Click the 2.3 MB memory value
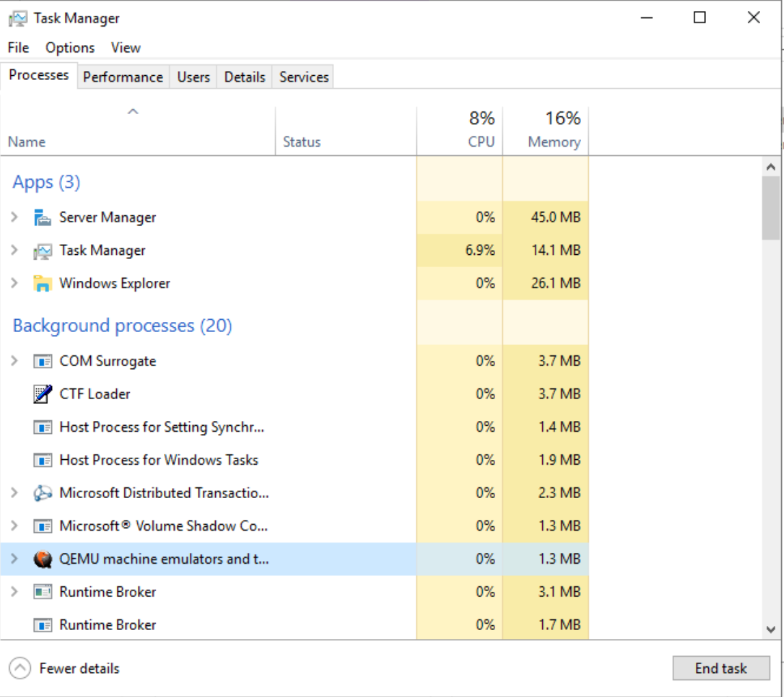Viewport: 784px width, 697px height. [x=559, y=493]
